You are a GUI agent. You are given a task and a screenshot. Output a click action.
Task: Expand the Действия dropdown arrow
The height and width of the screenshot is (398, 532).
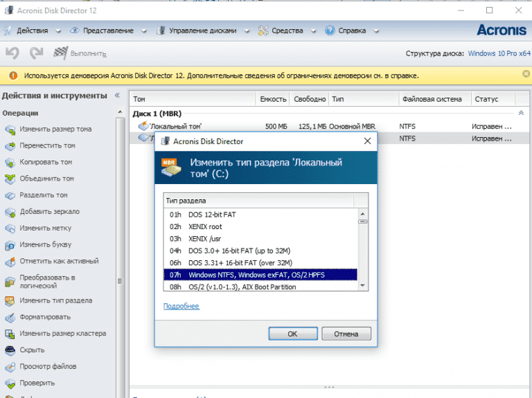coord(58,31)
